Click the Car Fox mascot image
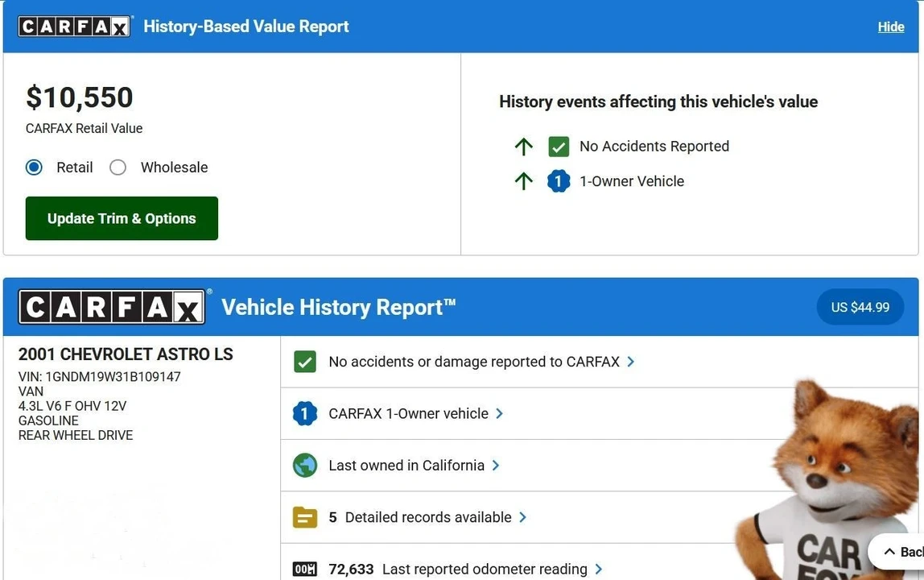This screenshot has width=924, height=580. tap(828, 481)
